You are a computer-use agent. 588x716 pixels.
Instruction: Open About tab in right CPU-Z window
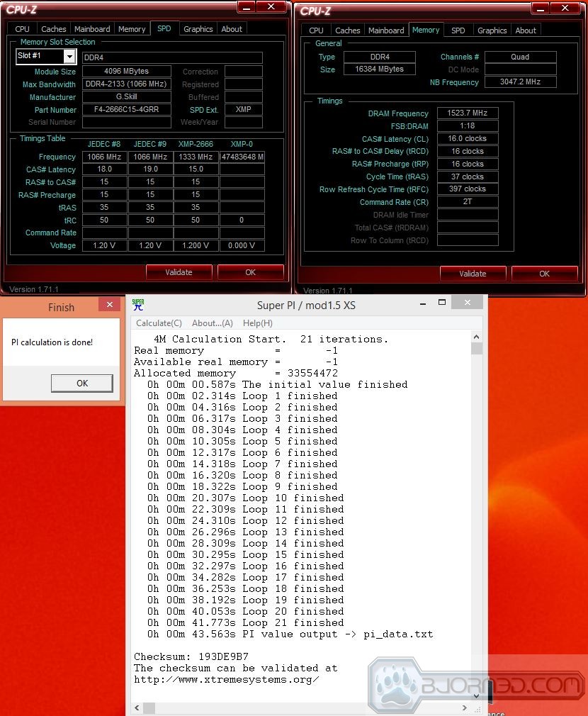click(x=526, y=30)
